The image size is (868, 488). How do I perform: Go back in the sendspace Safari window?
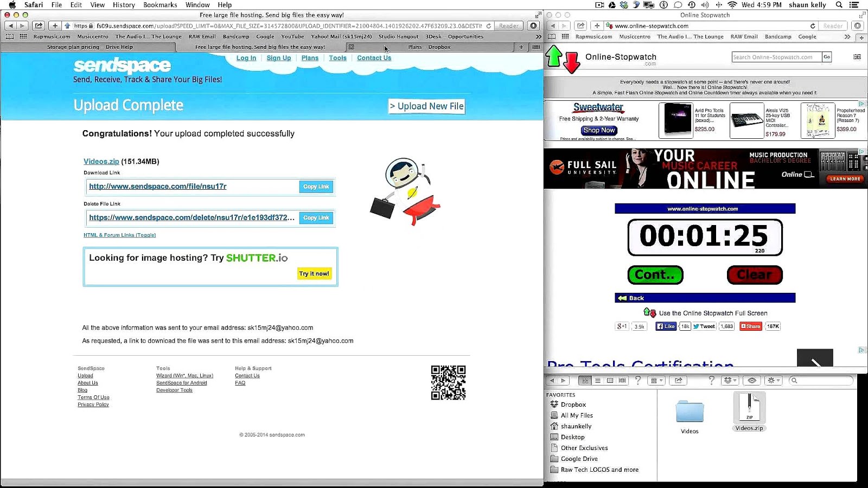click(10, 25)
